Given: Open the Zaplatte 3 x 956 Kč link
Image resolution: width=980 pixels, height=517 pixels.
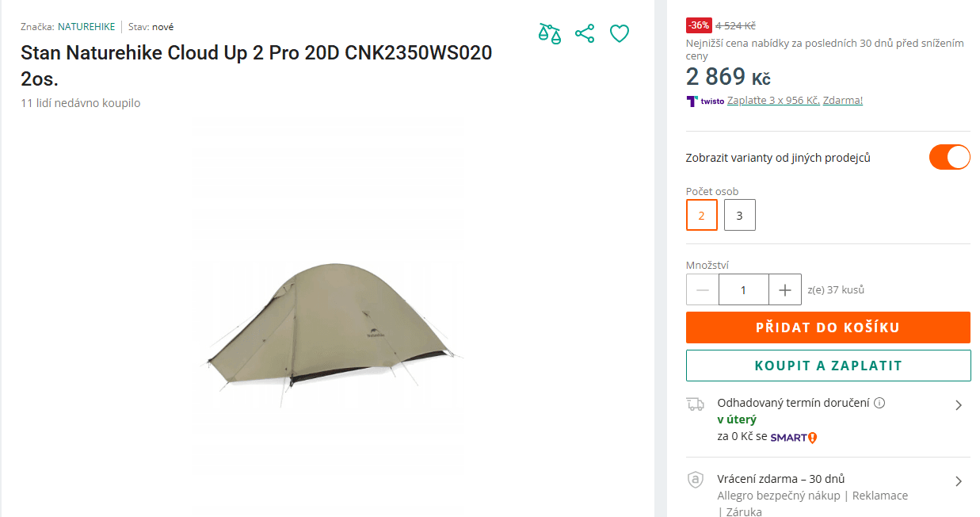Looking at the screenshot, I should [773, 100].
